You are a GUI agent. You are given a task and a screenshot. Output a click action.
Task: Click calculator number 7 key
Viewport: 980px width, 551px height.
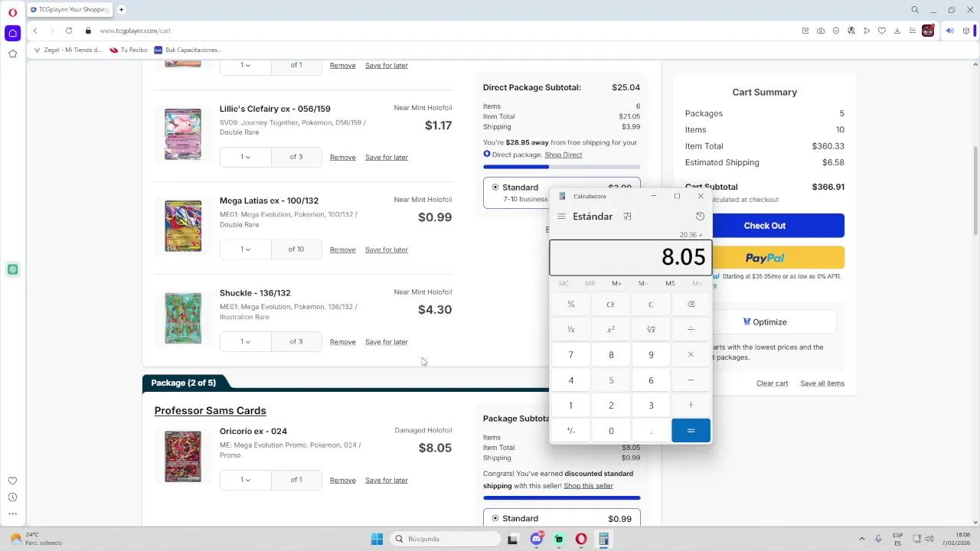[570, 355]
